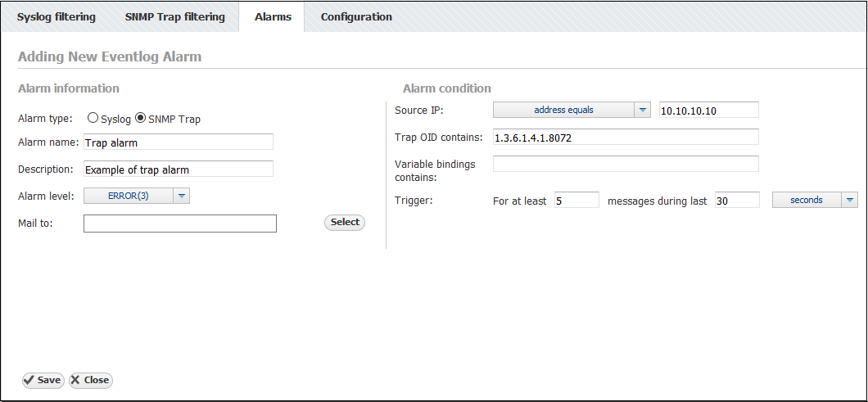Switch to the Syslog filtering tab
The height and width of the screenshot is (402, 868).
(x=57, y=16)
